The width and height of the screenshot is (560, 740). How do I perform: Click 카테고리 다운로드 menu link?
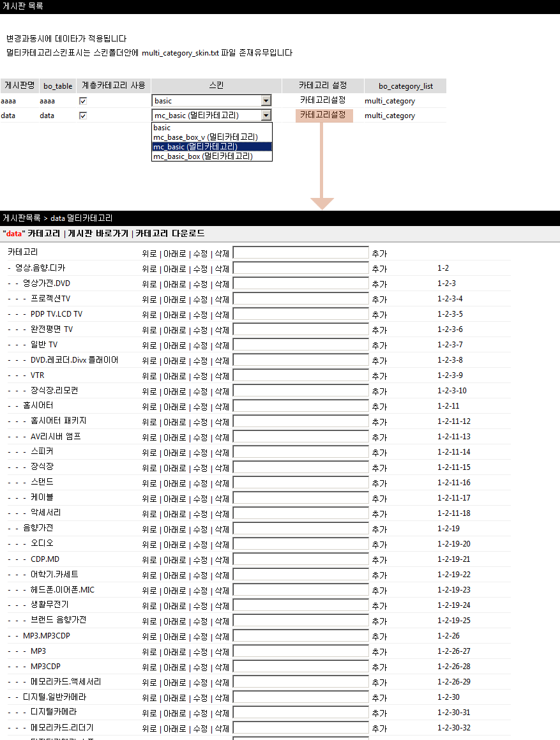click(x=170, y=234)
